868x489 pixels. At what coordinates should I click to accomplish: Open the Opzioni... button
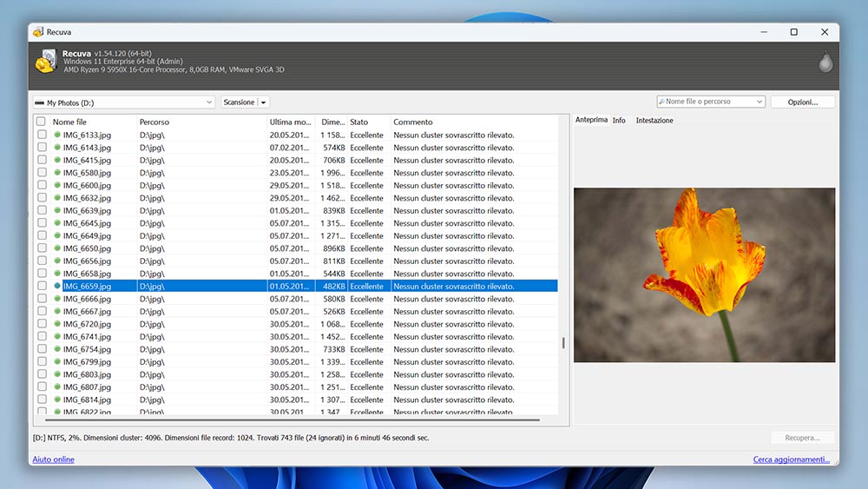803,102
